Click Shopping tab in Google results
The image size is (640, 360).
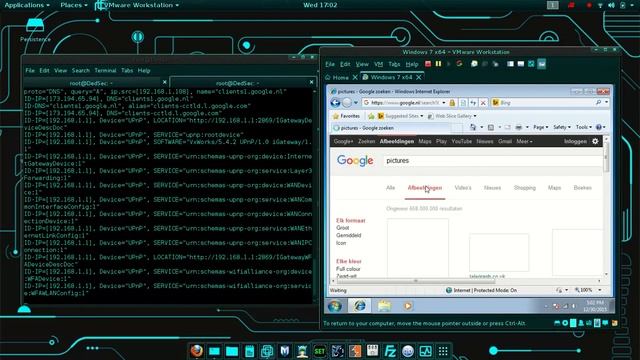524,188
